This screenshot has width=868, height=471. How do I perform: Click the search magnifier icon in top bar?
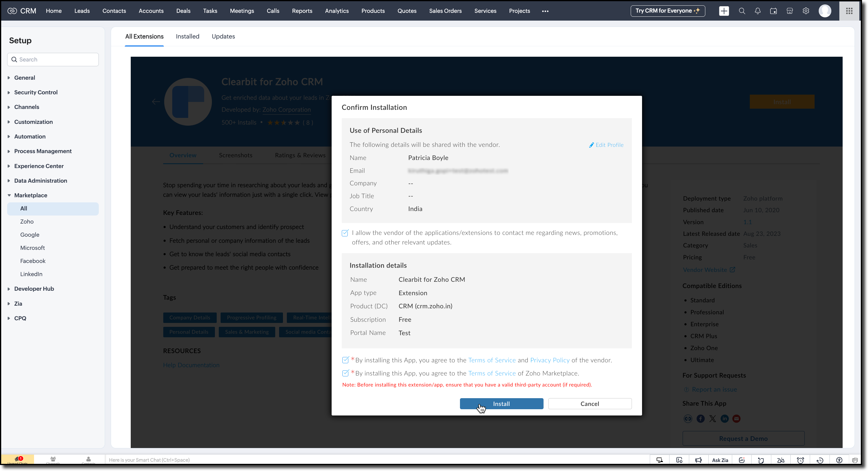click(742, 11)
